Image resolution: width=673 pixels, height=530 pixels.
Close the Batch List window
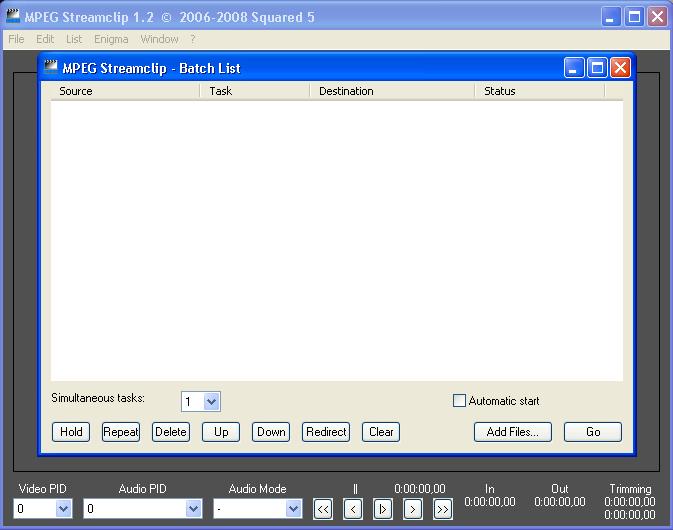pyautogui.click(x=620, y=67)
